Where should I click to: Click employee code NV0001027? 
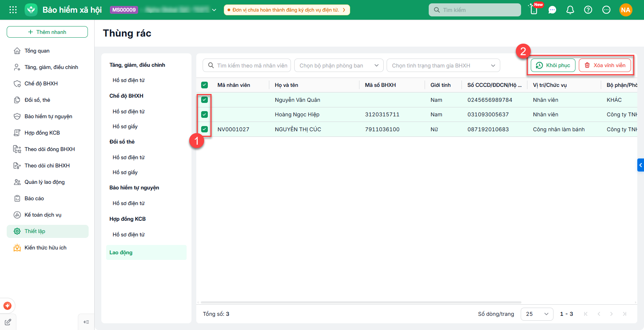click(x=234, y=129)
